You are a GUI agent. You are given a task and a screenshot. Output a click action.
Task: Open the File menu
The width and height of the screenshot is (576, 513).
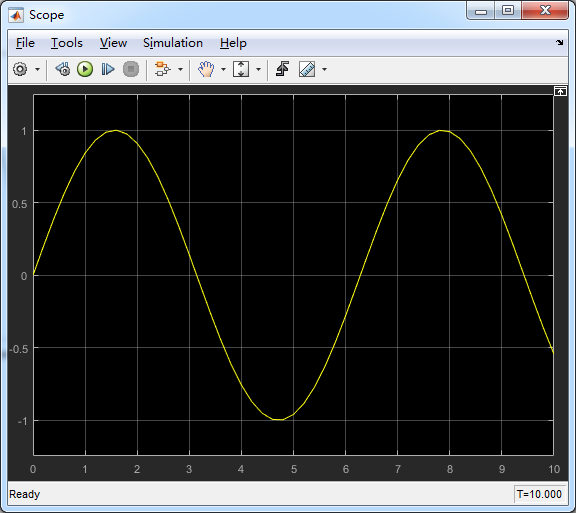(25, 43)
